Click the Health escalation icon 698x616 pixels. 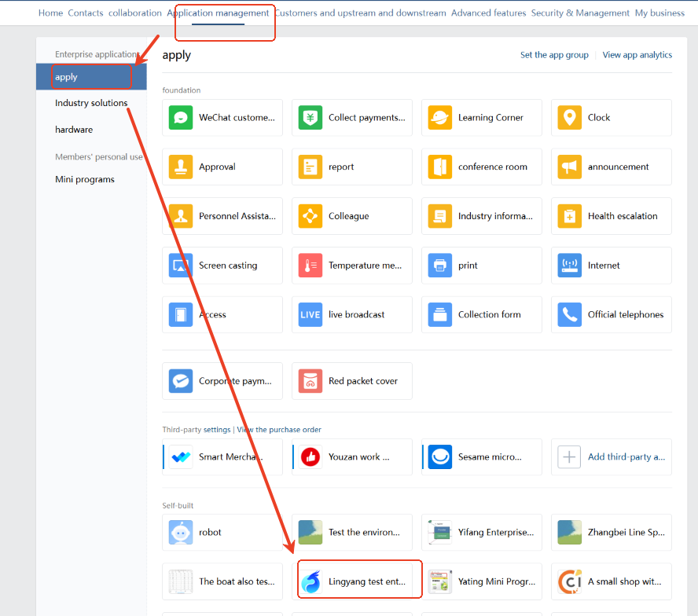[x=569, y=216]
